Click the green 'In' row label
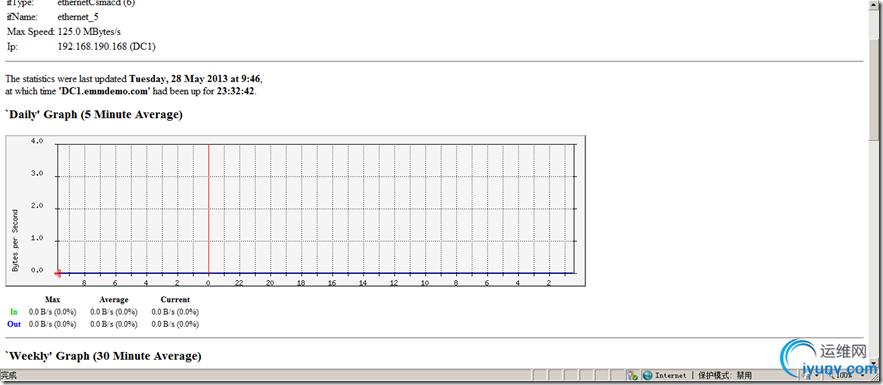 pyautogui.click(x=14, y=312)
